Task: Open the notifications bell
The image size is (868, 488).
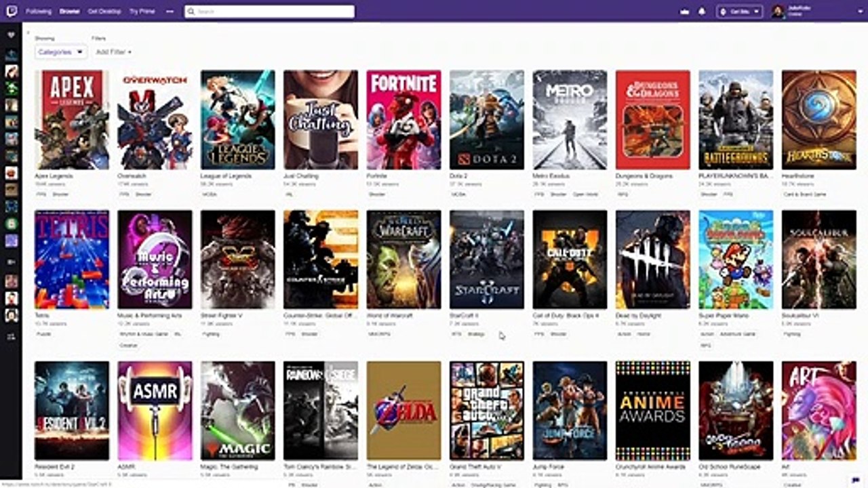Action: tap(702, 12)
